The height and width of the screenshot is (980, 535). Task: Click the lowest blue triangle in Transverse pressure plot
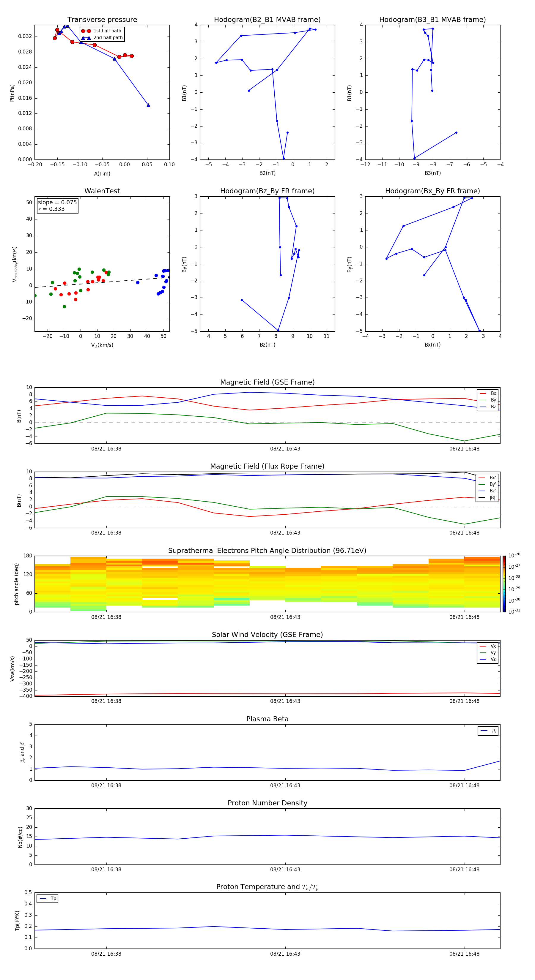pos(149,105)
